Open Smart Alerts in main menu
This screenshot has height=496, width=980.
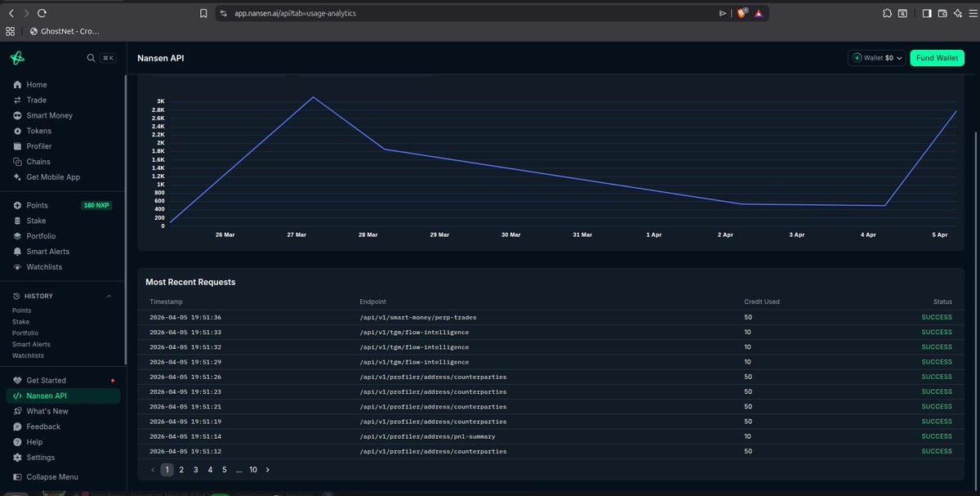point(47,252)
